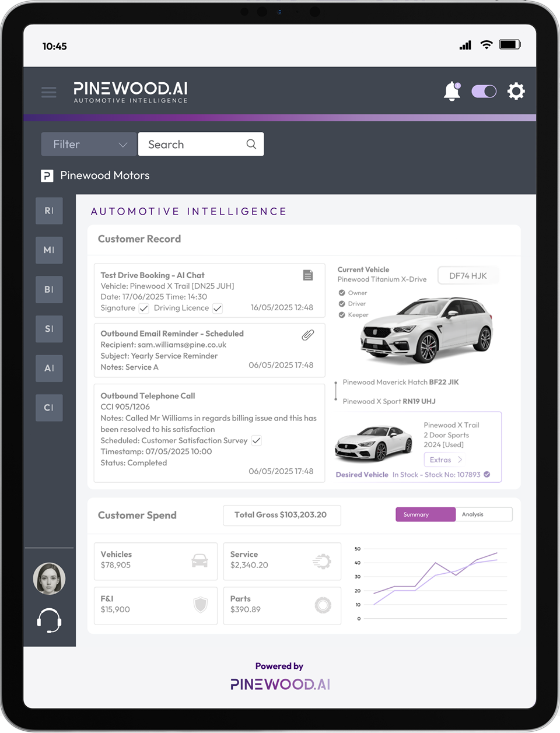
Task: Toggle Customer Satisfaction Survey checkbox
Action: [x=256, y=441]
